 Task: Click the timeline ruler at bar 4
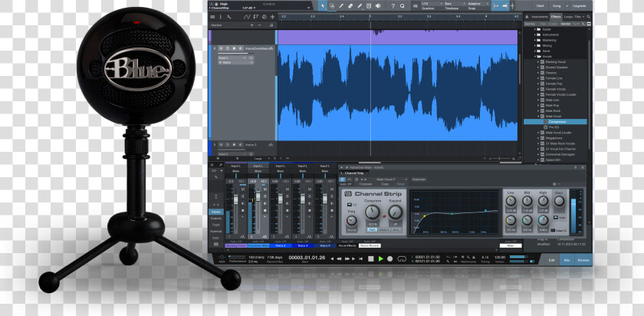pos(486,16)
